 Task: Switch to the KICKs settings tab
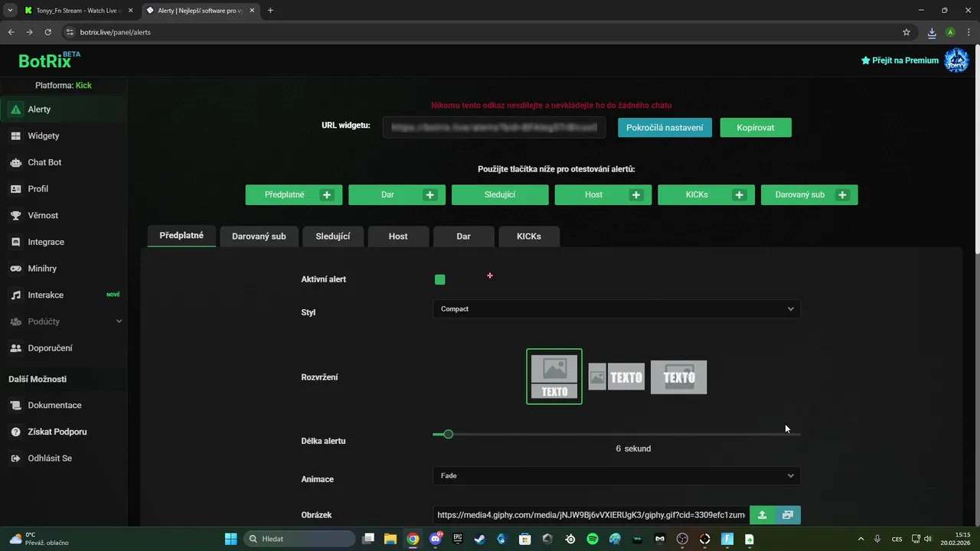529,236
